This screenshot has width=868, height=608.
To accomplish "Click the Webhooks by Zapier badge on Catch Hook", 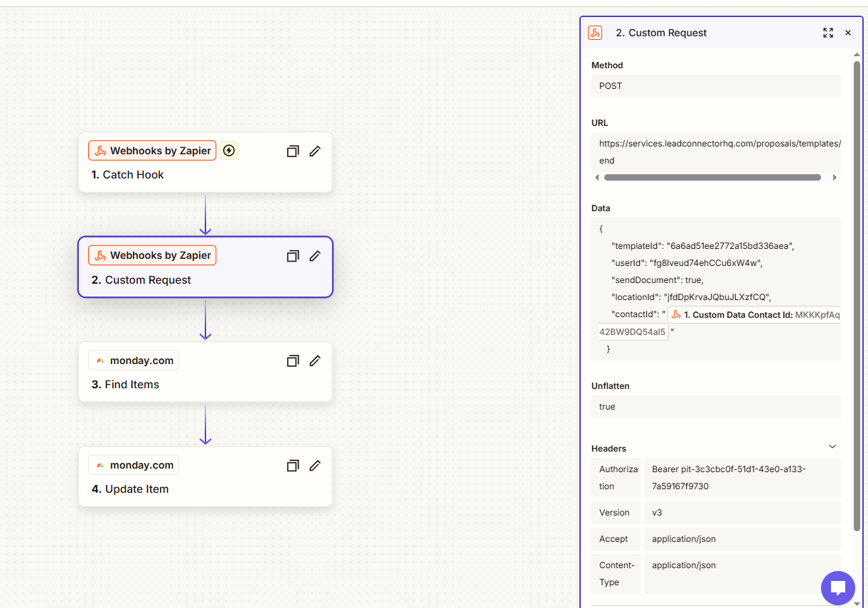I will pos(152,151).
